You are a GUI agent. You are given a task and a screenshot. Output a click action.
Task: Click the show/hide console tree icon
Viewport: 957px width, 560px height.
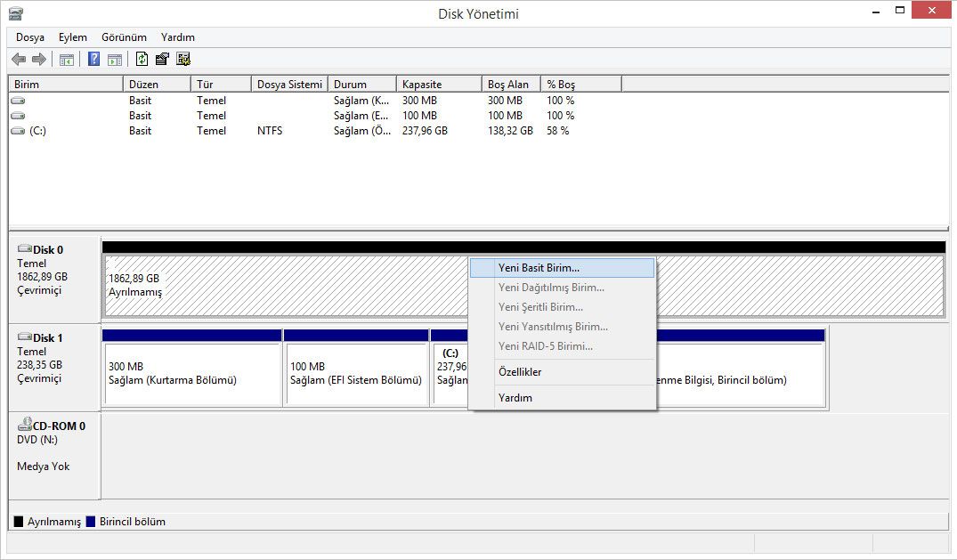[x=67, y=60]
